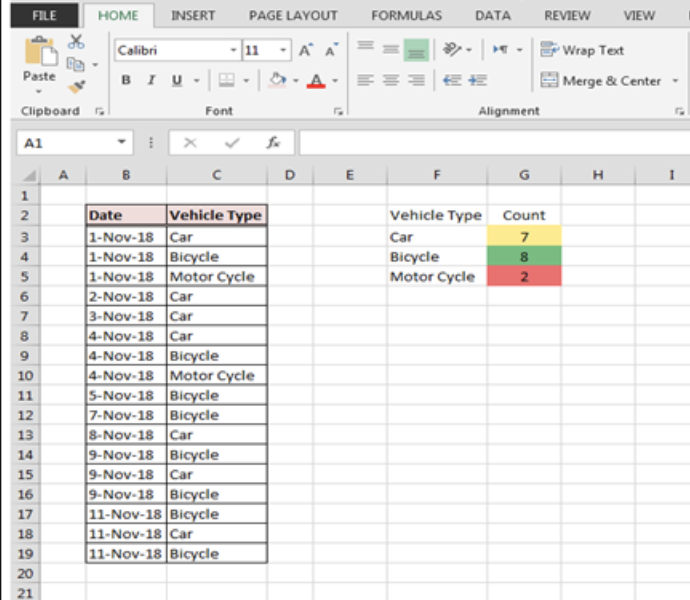This screenshot has height=600, width=690.
Task: Select the Count header cell
Action: [x=524, y=215]
